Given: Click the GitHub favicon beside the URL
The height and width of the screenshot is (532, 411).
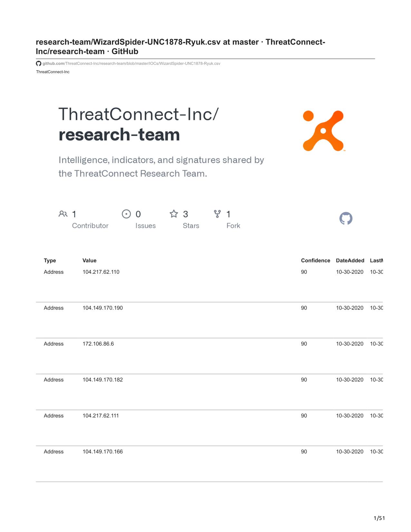Looking at the screenshot, I should pos(38,64).
